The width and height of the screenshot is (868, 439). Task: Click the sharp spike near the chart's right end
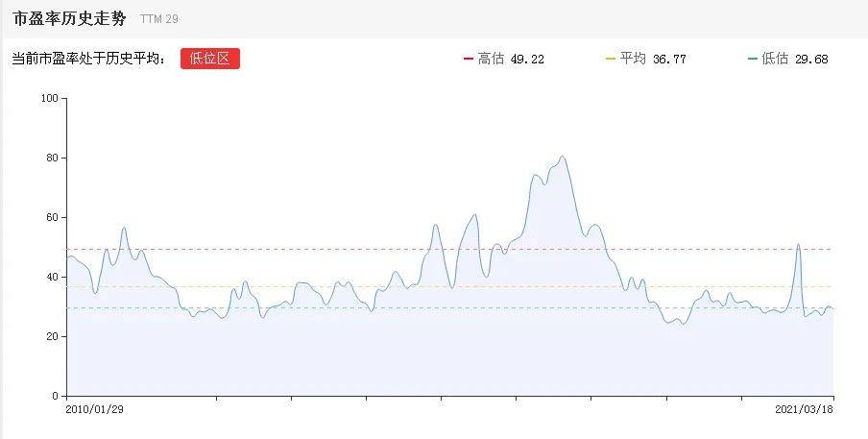[x=798, y=245]
